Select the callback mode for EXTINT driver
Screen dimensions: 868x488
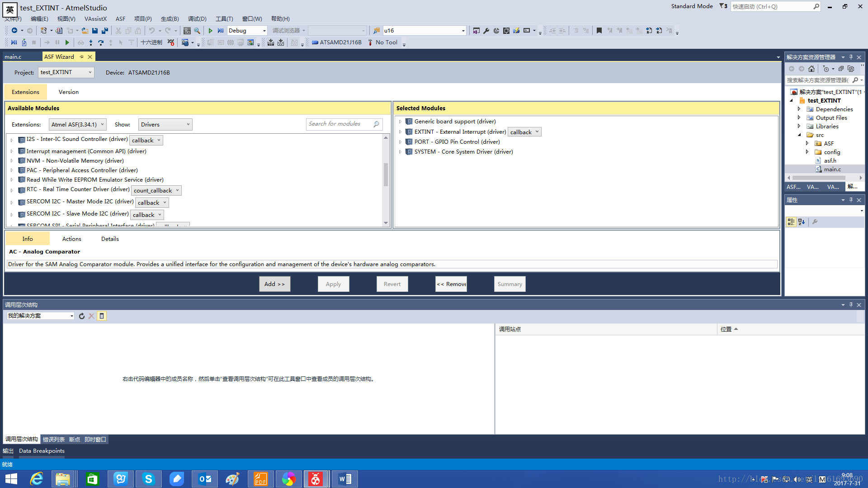(x=523, y=131)
